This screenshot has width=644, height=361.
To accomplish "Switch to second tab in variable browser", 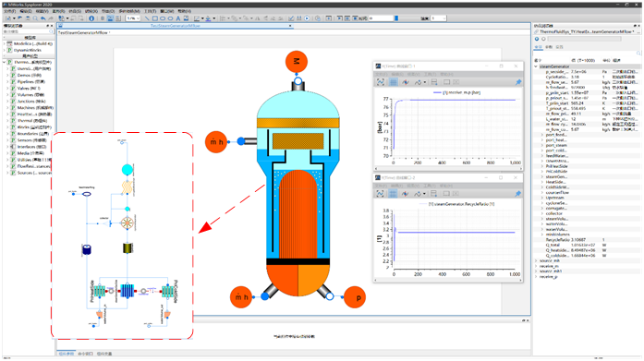I will pos(549,47).
